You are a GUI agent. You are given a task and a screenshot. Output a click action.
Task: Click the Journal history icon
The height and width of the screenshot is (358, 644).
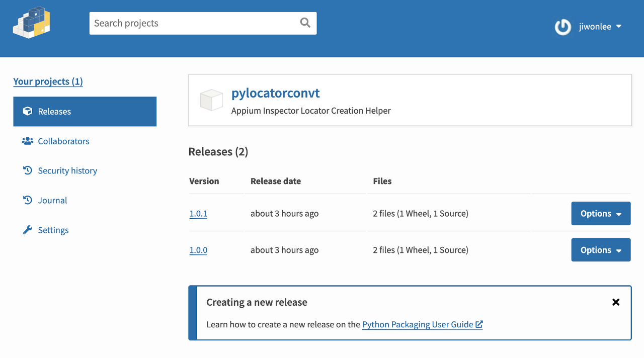28,200
